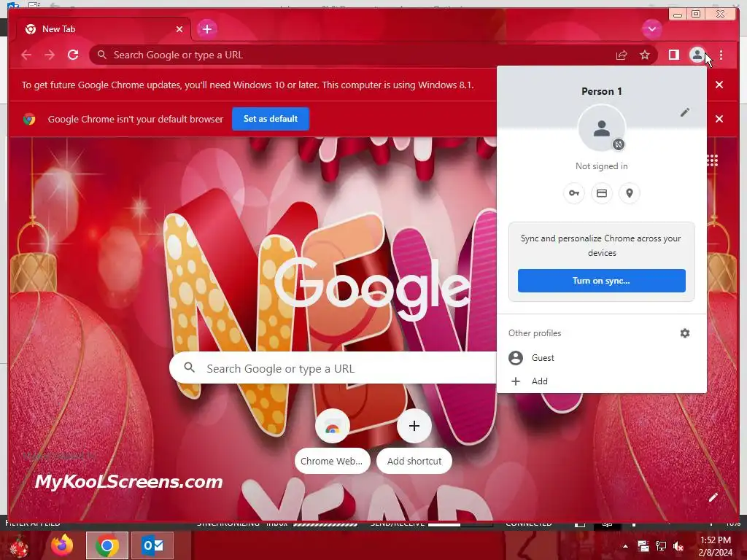Click the Start button ornament icon

coord(19,546)
